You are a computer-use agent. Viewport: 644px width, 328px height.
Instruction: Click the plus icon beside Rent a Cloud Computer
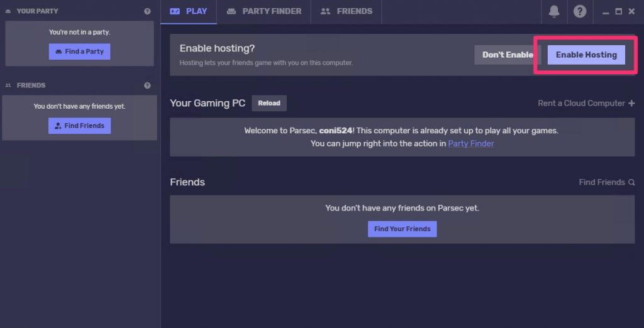click(631, 103)
